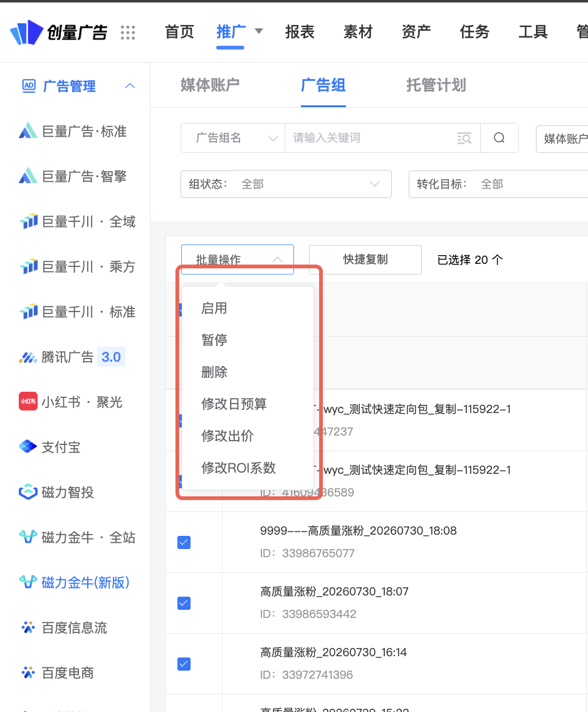
Task: Click the 百度信息流 paw icon
Action: [28, 627]
